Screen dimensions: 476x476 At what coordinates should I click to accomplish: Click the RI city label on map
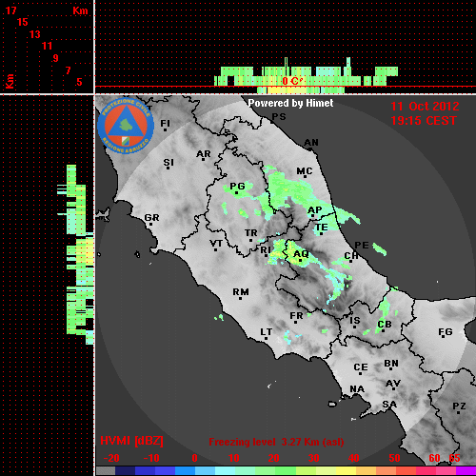[x=266, y=250]
